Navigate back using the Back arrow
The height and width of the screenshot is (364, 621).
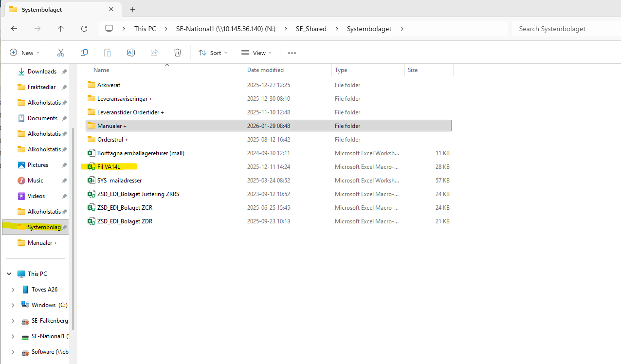pyautogui.click(x=14, y=29)
